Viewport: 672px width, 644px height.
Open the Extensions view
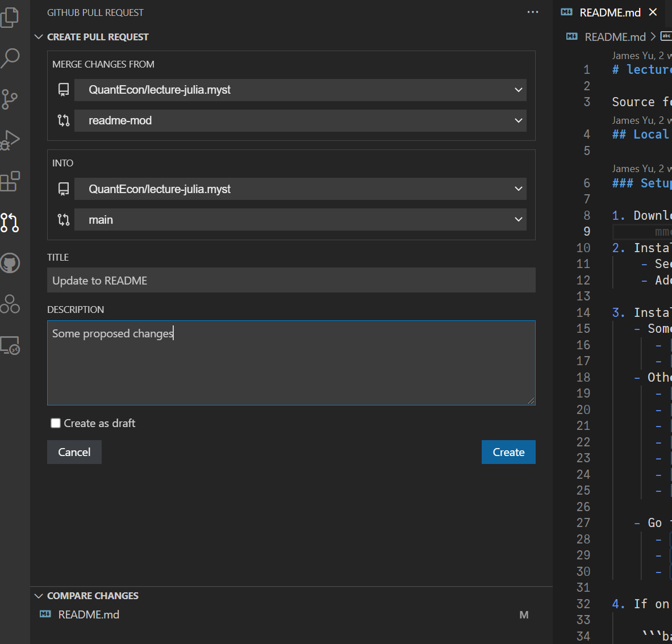[x=10, y=181]
